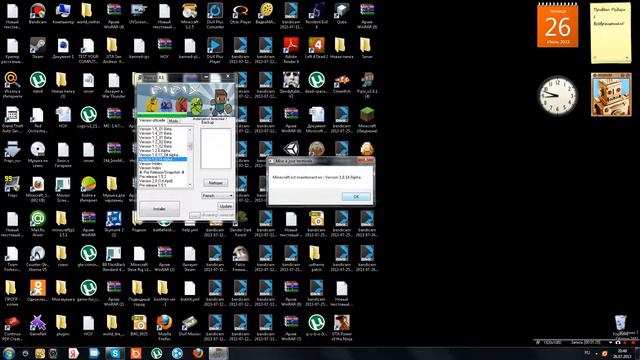The image size is (640, 360).
Task: Launch Firefox from the taskbar
Action: (198, 353)
